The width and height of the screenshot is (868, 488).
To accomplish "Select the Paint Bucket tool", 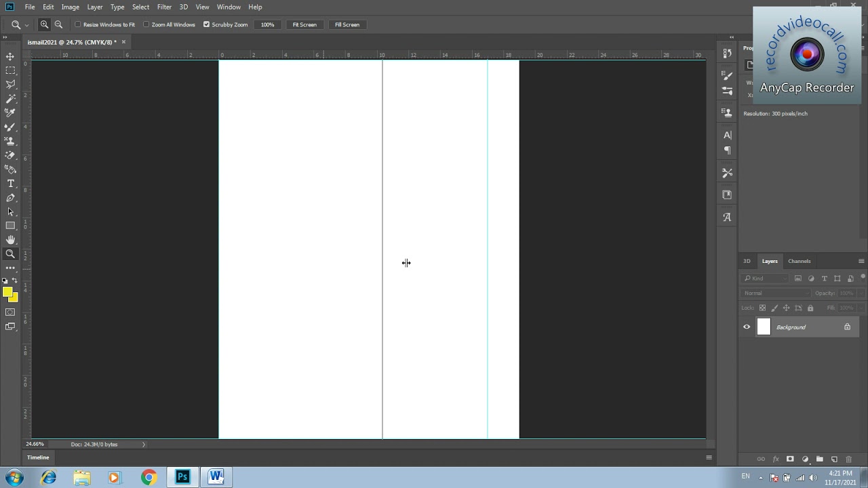I will click(x=10, y=169).
